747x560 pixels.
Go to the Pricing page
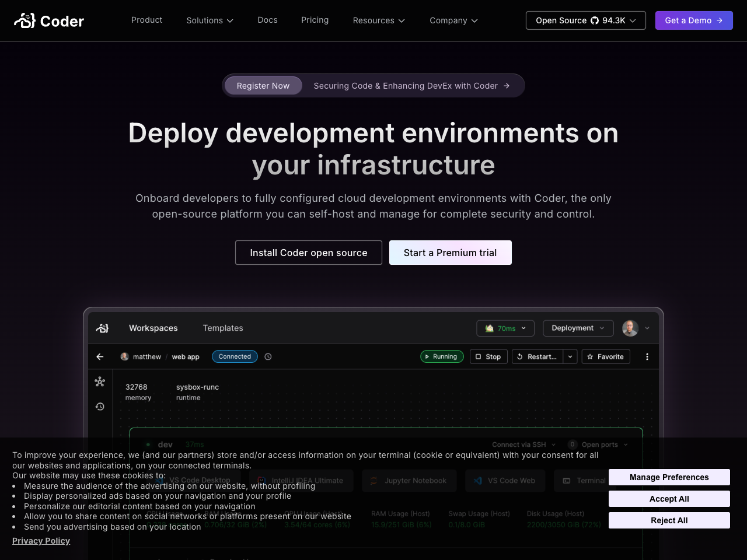pos(315,20)
